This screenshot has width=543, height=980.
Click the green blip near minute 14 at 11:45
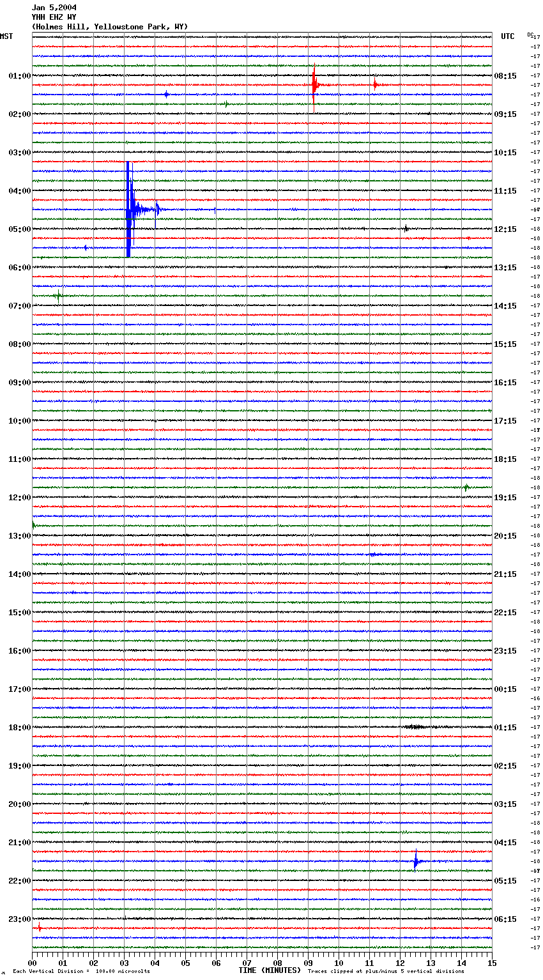click(x=466, y=487)
